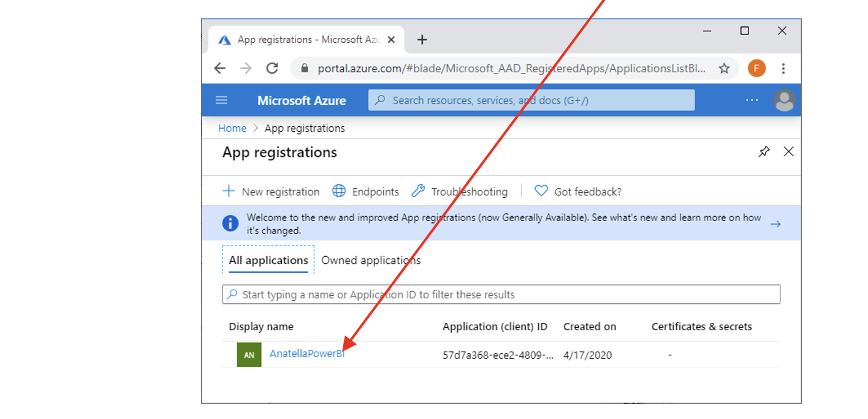The width and height of the screenshot is (868, 419).
Task: Click Got feedback?
Action: [578, 192]
